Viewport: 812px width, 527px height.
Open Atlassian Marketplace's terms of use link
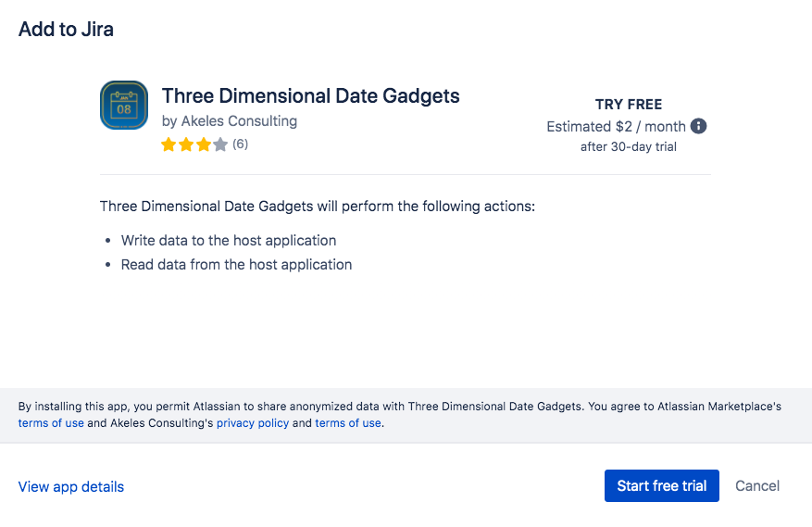click(x=51, y=423)
